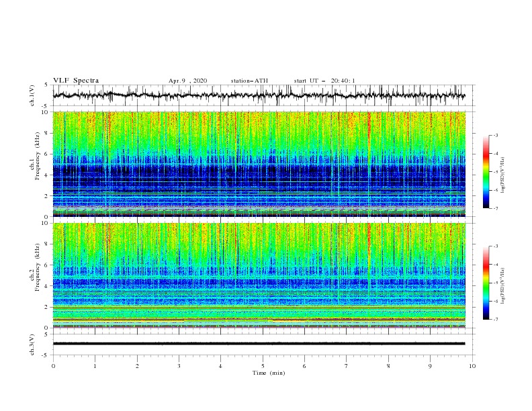This screenshot has height=411, width=532.
Task: Click the log(PSD) label beside ch.2 colorbar
Action: 503,286
